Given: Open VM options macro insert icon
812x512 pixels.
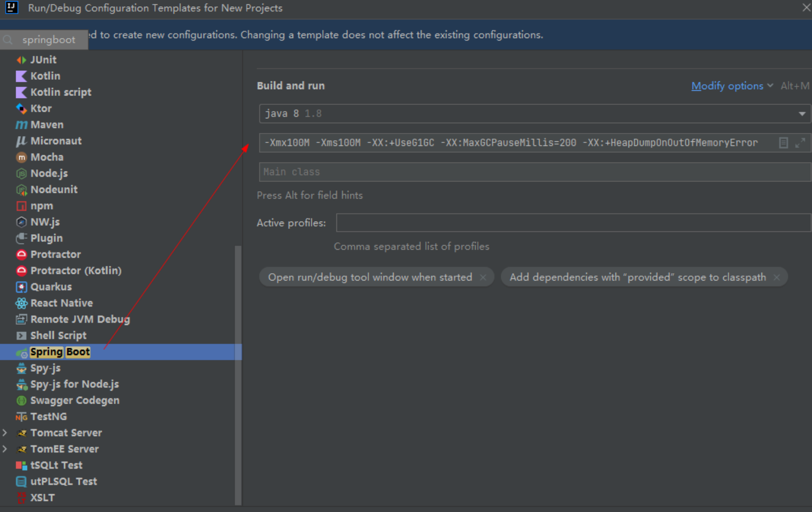Looking at the screenshot, I should click(x=783, y=142).
